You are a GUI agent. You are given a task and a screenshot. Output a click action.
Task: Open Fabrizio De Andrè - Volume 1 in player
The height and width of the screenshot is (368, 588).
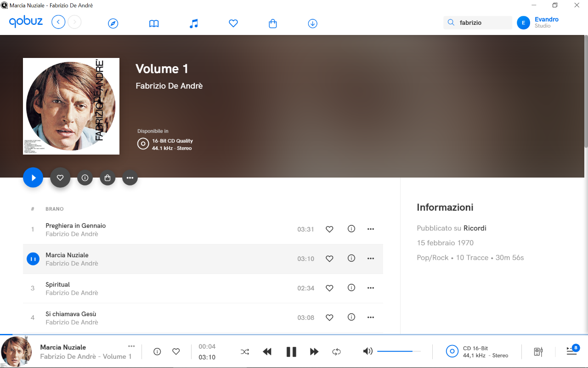coord(86,356)
